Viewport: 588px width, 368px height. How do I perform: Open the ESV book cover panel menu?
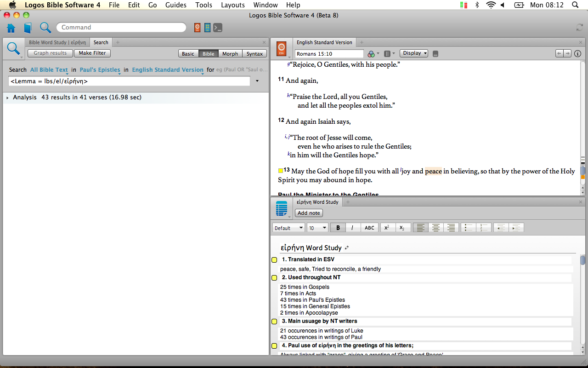pyautogui.click(x=282, y=49)
